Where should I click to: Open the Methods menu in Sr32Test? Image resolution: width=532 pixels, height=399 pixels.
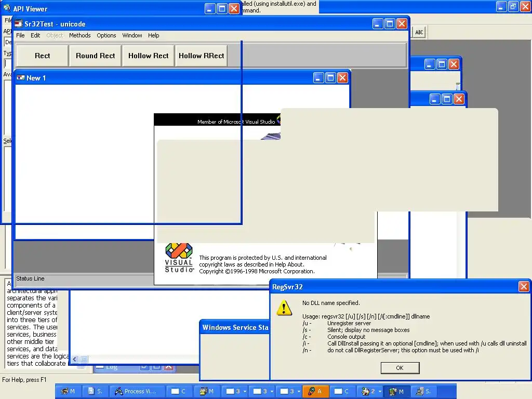pos(79,35)
